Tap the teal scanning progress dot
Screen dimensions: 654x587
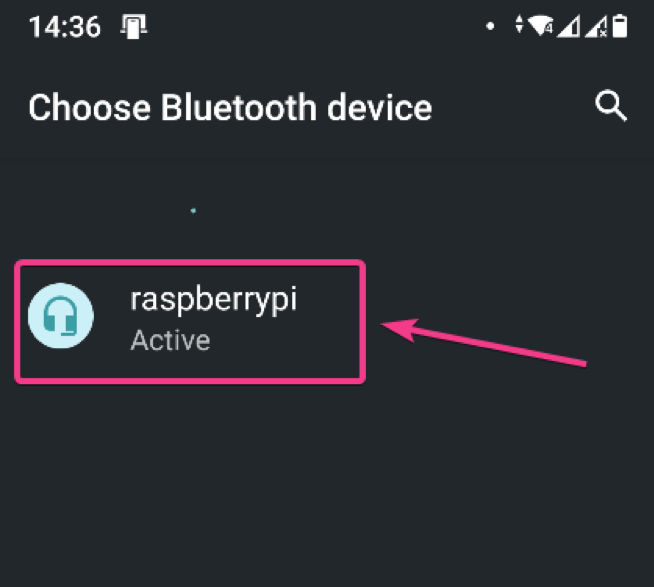click(193, 211)
